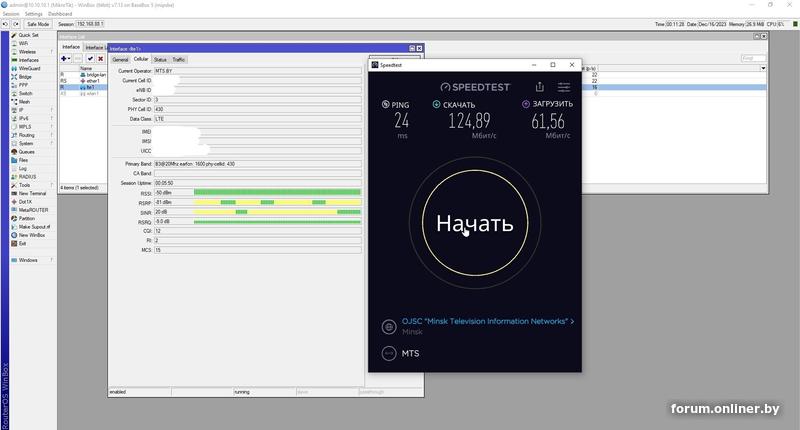Click the globe icon beside the server name
The image size is (800, 430).
tap(387, 327)
